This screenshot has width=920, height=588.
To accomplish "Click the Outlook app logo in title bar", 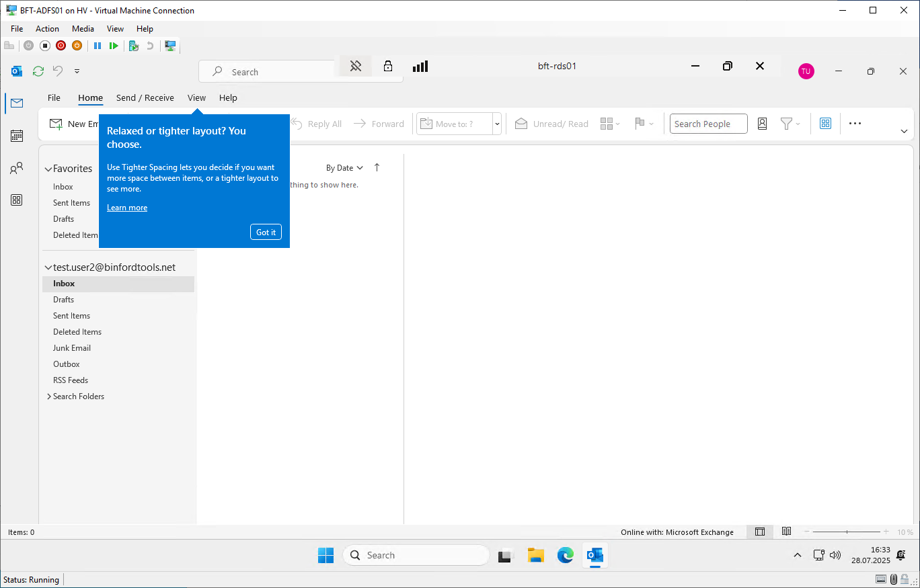I will tap(17, 71).
